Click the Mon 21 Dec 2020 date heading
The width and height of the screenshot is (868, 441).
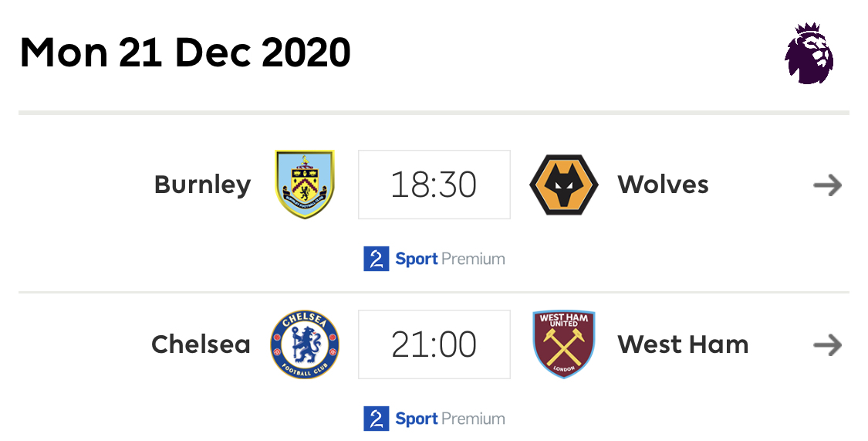click(x=185, y=53)
